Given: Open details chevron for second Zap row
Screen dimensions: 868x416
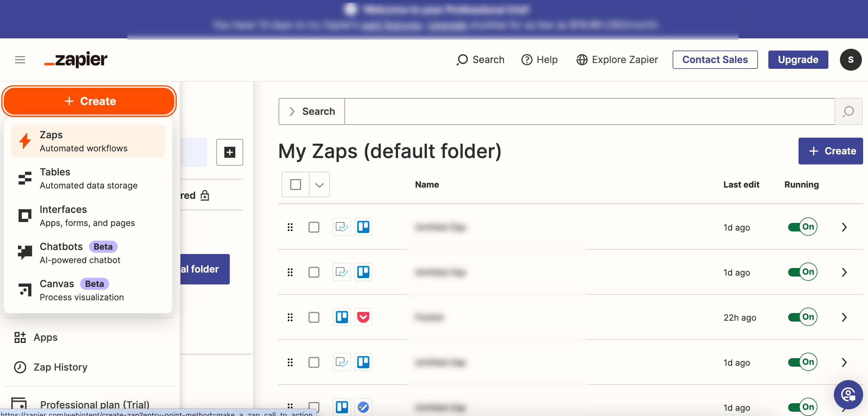Looking at the screenshot, I should coord(844,272).
